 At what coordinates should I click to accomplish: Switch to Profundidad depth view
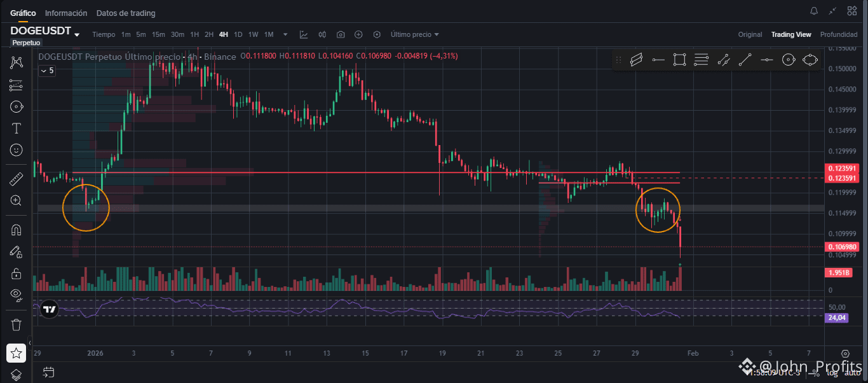[x=839, y=34]
